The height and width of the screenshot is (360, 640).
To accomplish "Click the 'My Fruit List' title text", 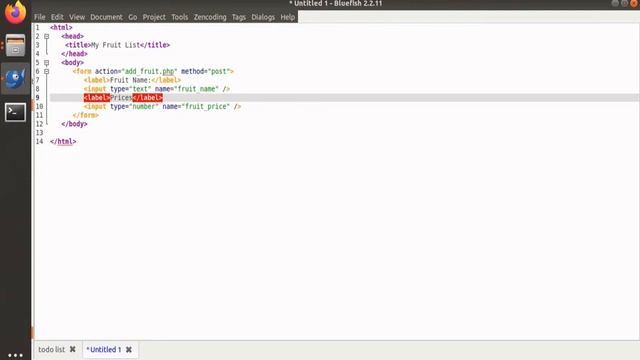I will (116, 45).
